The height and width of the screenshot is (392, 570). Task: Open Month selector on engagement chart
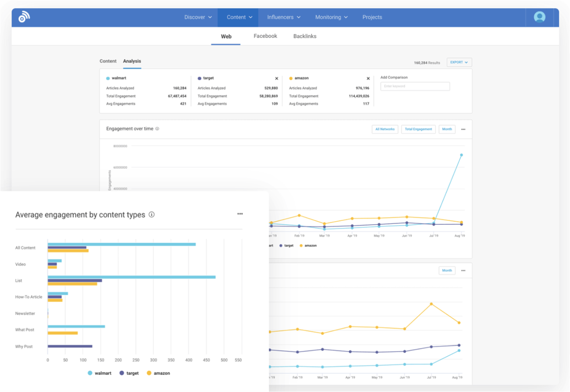pos(447,129)
